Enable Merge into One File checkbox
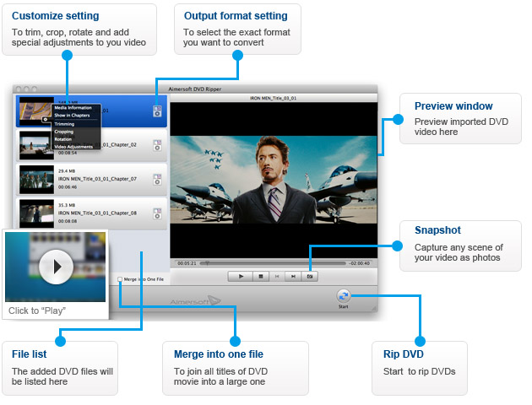 [120, 279]
